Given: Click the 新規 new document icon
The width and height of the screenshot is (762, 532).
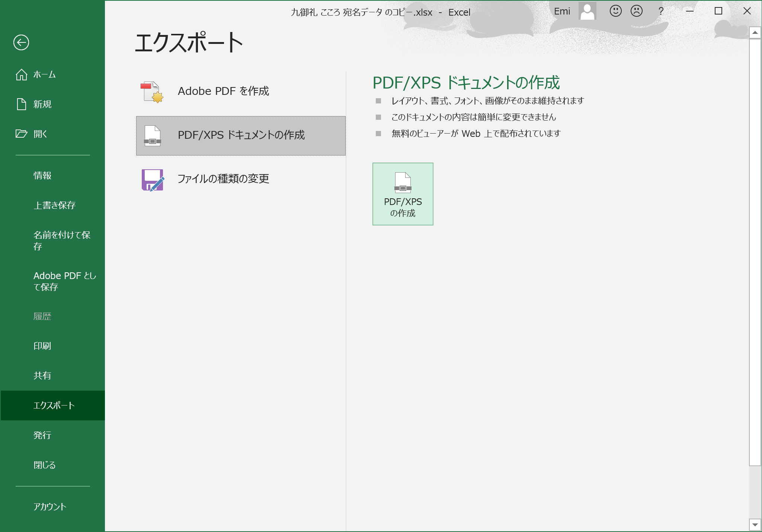Looking at the screenshot, I should click(22, 104).
